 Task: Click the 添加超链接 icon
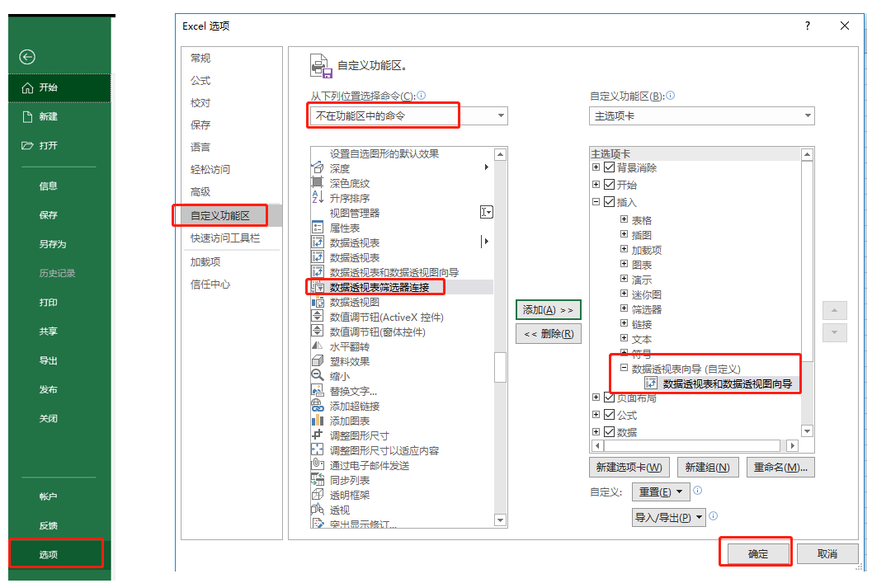click(317, 406)
